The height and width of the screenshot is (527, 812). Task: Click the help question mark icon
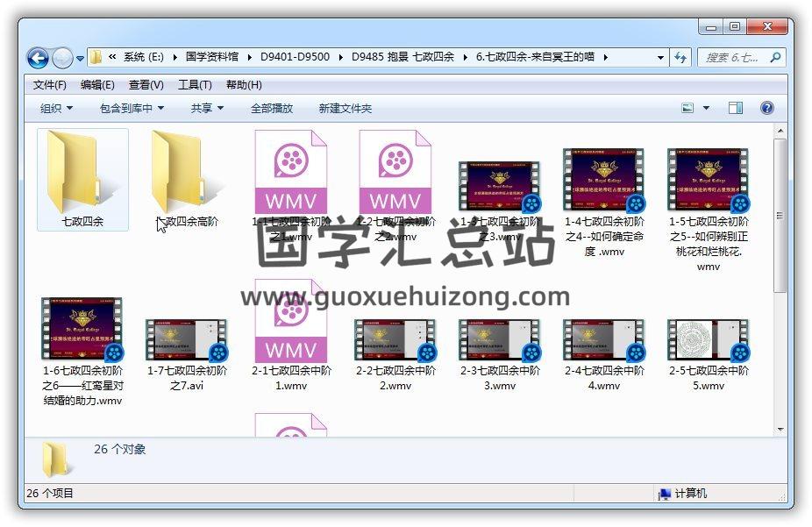[767, 108]
